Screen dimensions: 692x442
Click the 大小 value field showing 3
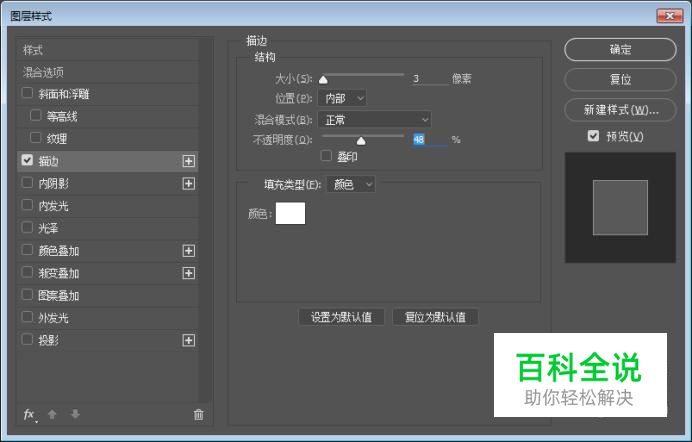[x=430, y=79]
